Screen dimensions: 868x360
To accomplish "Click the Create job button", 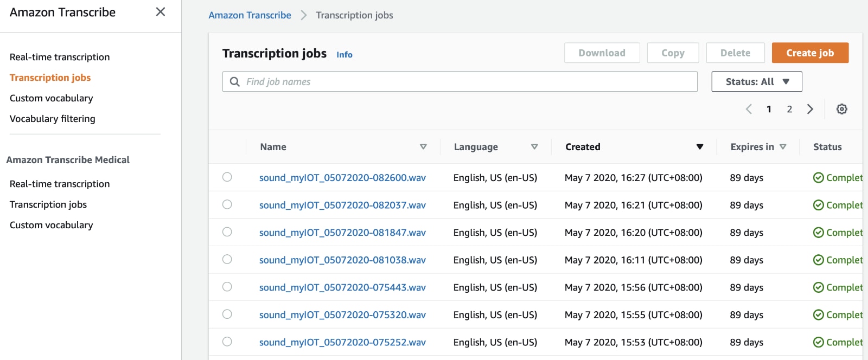I will 810,53.
